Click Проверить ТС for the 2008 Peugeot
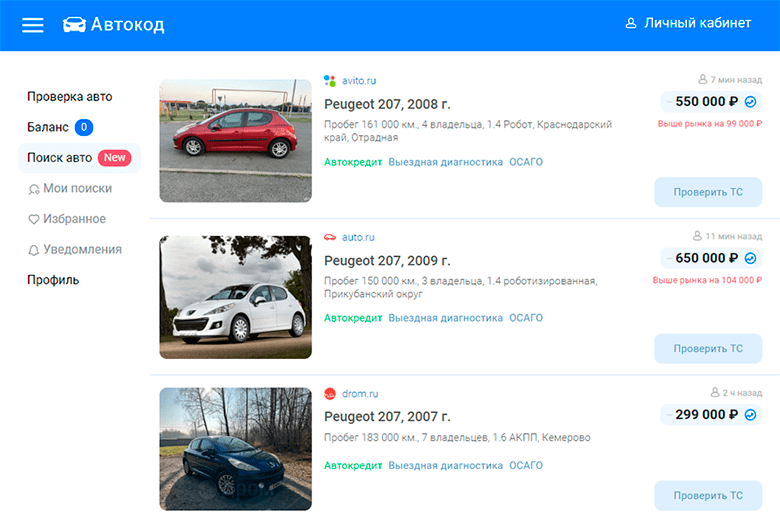This screenshot has width=780, height=527. coord(708,192)
